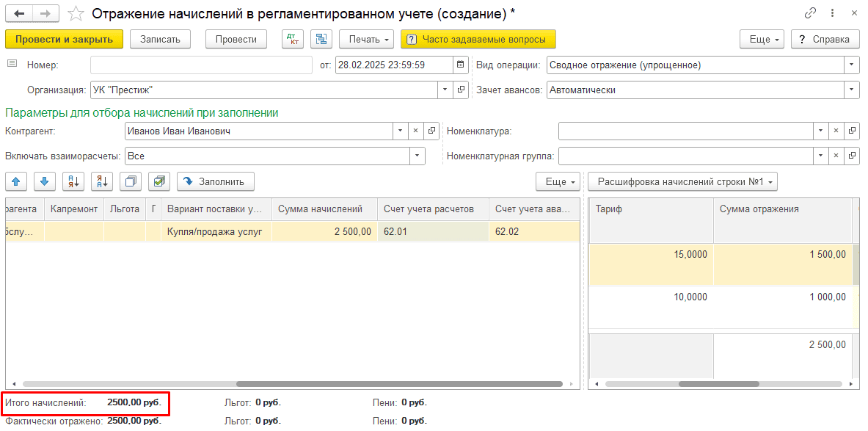The height and width of the screenshot is (431, 868).
Task: Sort rows ascending with АЯ icon
Action: (73, 181)
